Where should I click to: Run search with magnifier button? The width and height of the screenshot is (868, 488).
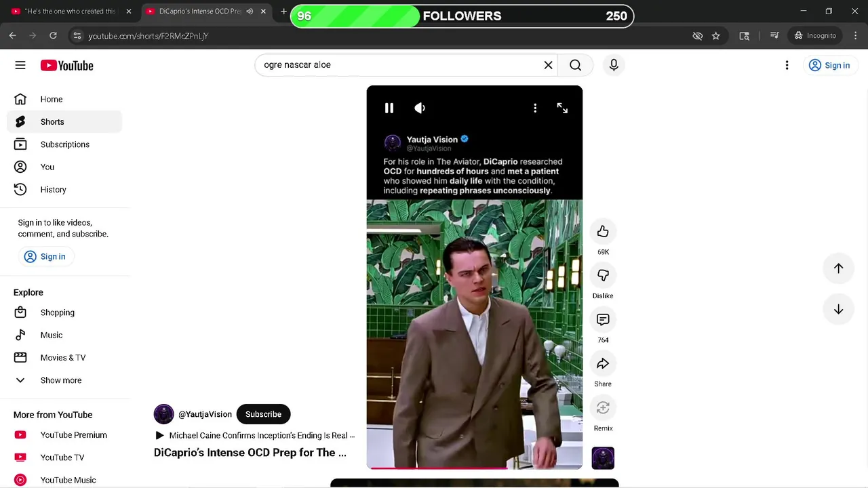(575, 65)
